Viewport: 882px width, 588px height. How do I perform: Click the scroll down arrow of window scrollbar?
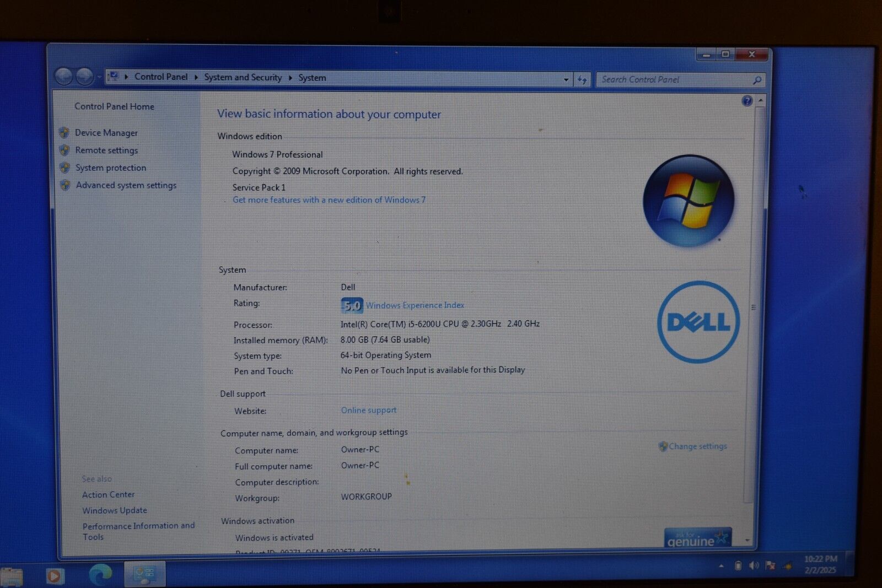(x=748, y=541)
